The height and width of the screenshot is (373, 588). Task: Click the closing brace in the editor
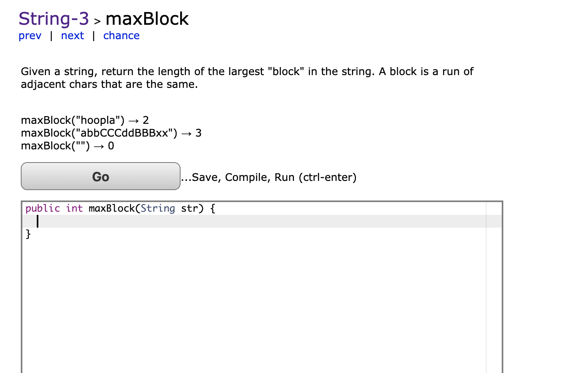(x=28, y=234)
